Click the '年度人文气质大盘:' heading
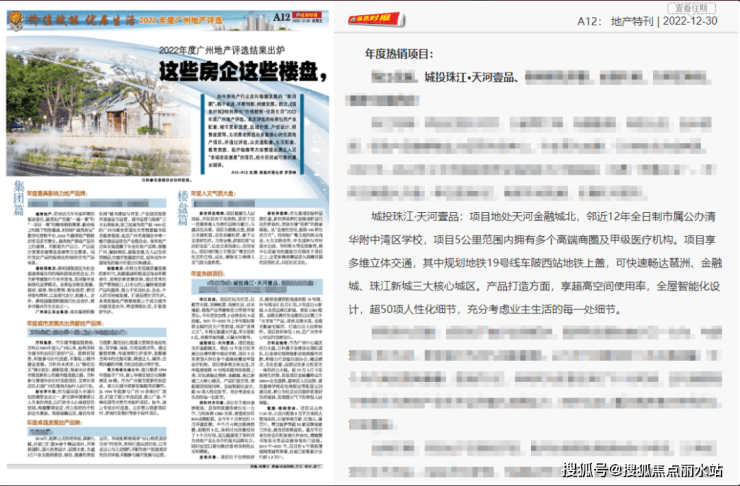 tap(213, 193)
